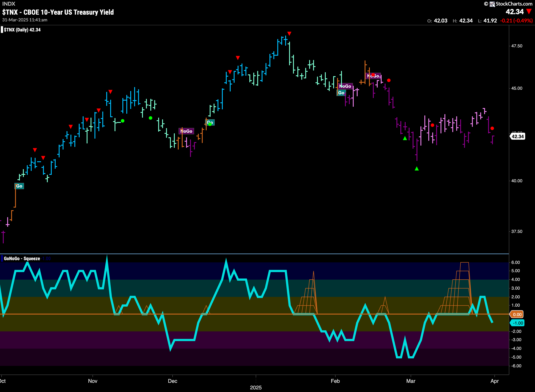The image size is (535, 392).
Task: Select the red triangle above the January peak
Action: click(x=289, y=33)
